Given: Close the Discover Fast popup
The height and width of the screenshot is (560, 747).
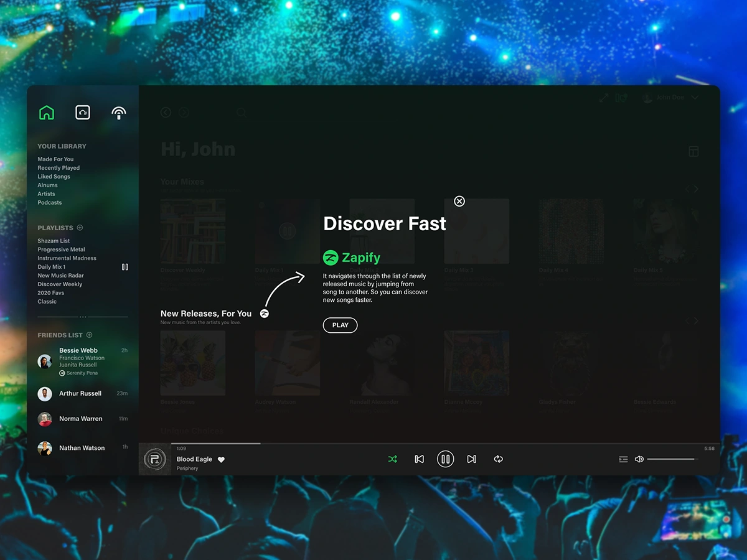Looking at the screenshot, I should tap(459, 201).
